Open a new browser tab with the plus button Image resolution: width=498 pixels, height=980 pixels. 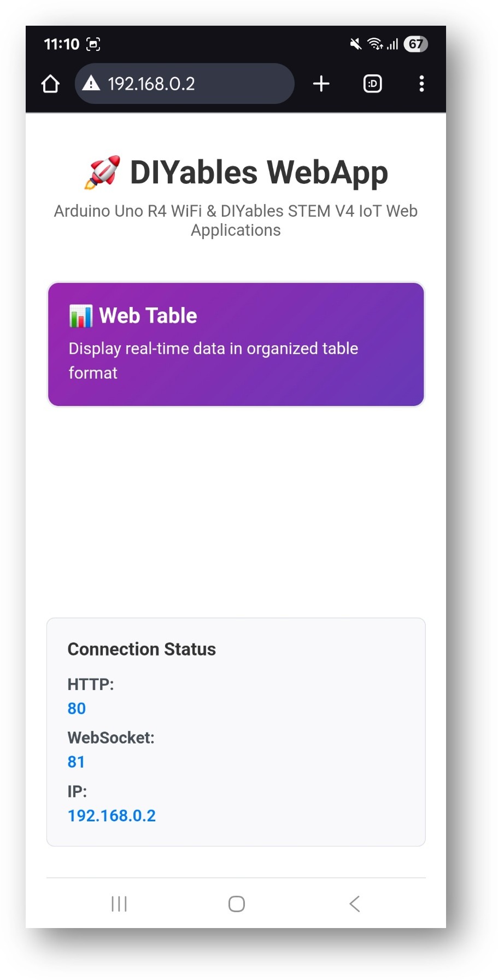[321, 84]
